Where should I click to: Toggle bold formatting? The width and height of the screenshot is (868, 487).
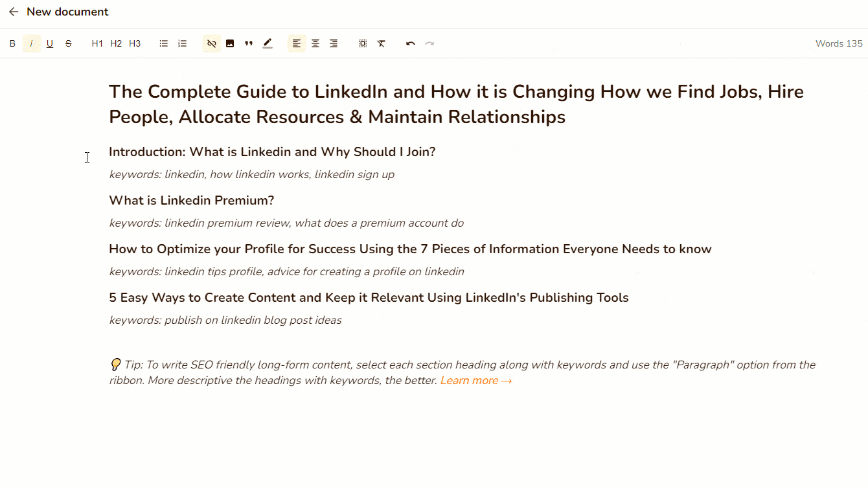[12, 43]
